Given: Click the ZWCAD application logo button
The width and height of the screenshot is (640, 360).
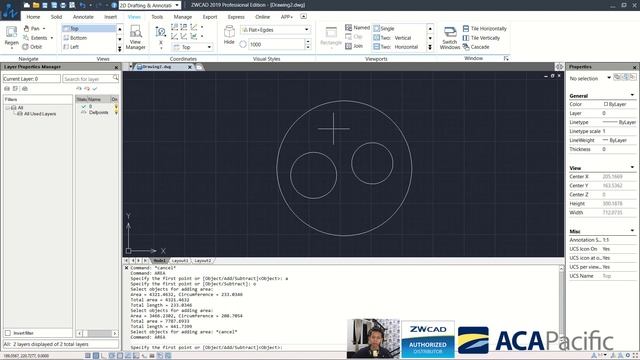Looking at the screenshot, I should [10, 11].
